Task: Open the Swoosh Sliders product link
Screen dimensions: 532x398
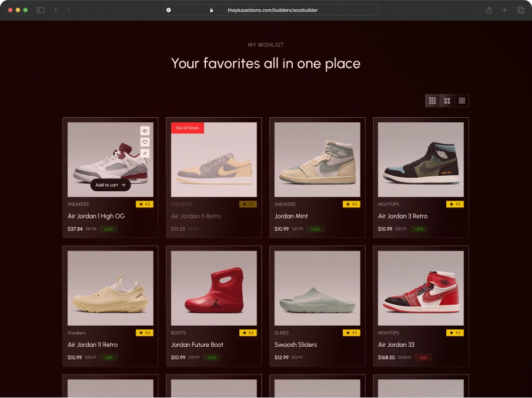Action: tap(296, 345)
